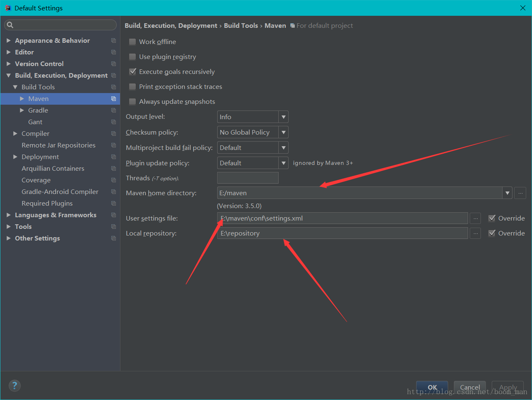Click project-level icon beside Gradle-Android Compiler
Viewport: 532px width, 400px height.
point(113,192)
